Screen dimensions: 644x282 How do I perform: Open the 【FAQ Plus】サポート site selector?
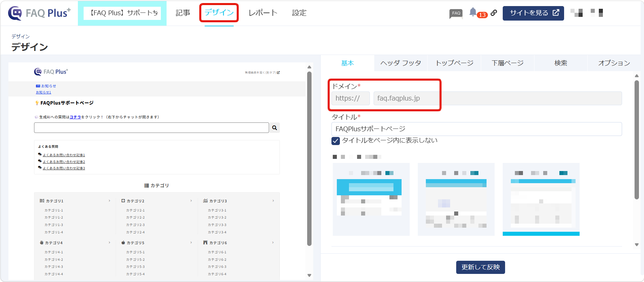pyautogui.click(x=122, y=13)
